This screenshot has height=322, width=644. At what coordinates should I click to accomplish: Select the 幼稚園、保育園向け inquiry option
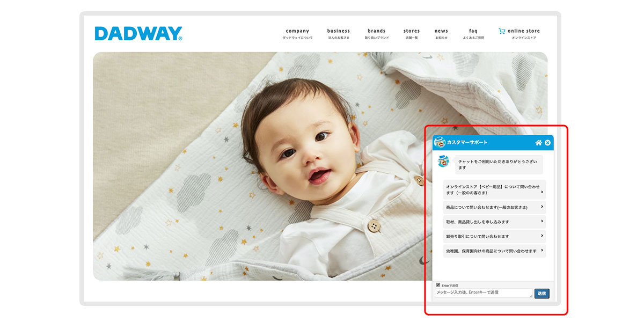(494, 251)
